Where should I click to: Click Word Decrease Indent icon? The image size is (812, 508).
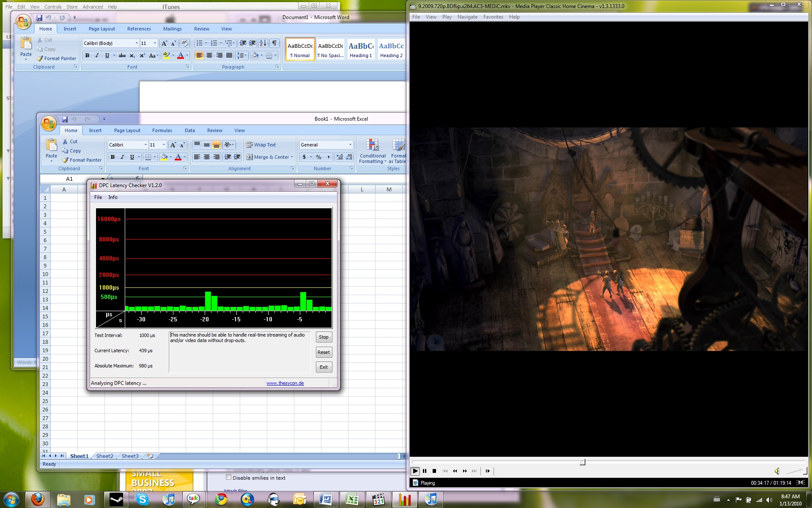[243, 43]
